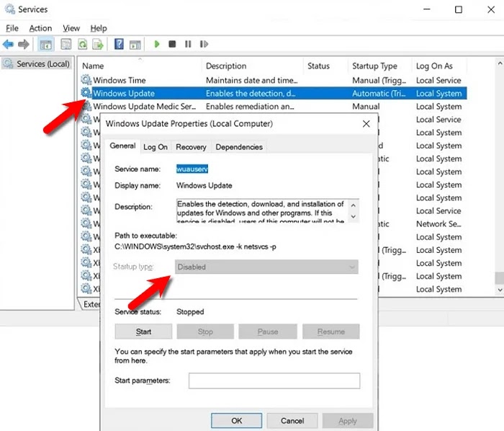Open the Action menu
This screenshot has width=504, height=431.
click(40, 28)
